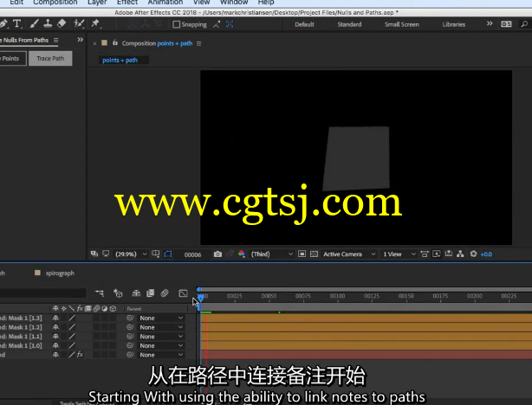This screenshot has width=532, height=405.
Task: Switch to the Standard workspace
Action: (x=349, y=24)
